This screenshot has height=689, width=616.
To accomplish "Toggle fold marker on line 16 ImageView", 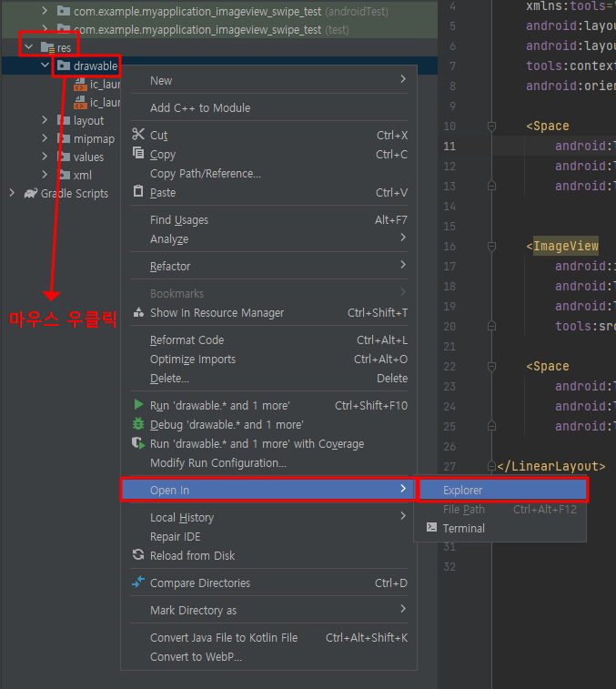I will [491, 247].
